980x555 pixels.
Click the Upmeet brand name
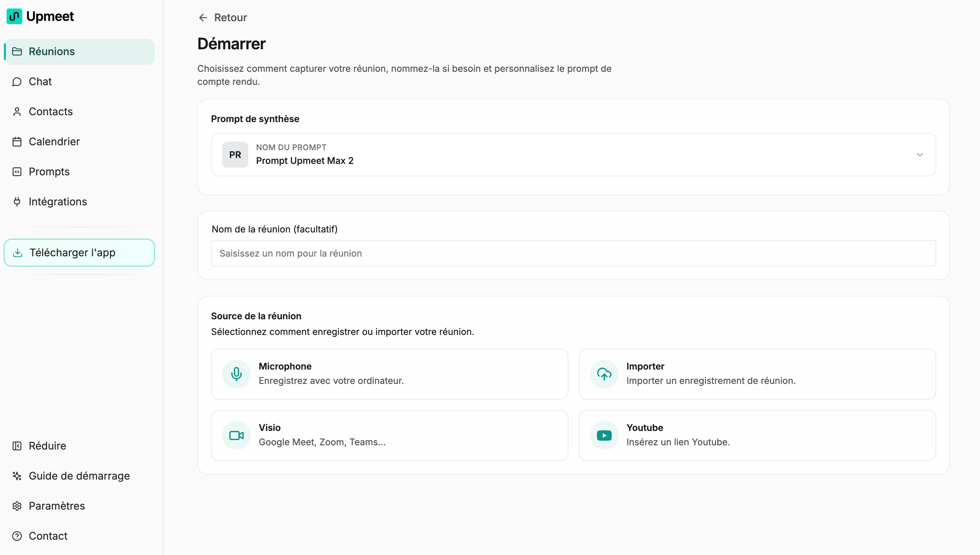point(50,16)
